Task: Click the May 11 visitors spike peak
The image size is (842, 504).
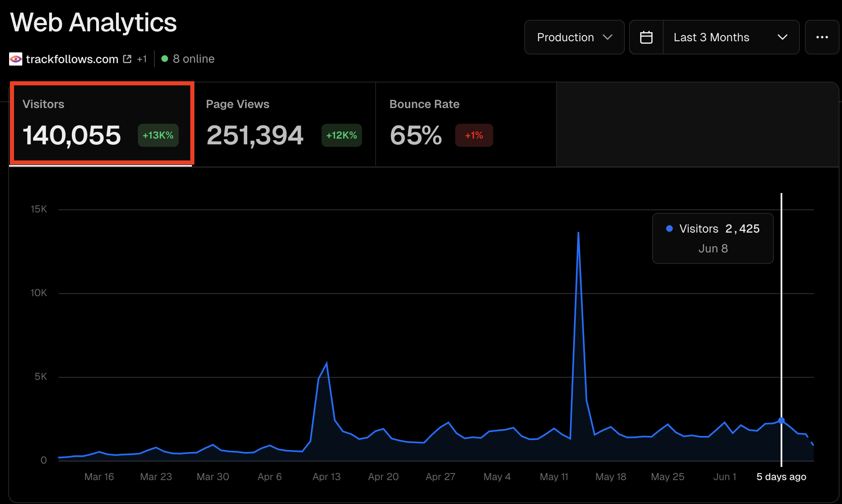Action: 578,233
